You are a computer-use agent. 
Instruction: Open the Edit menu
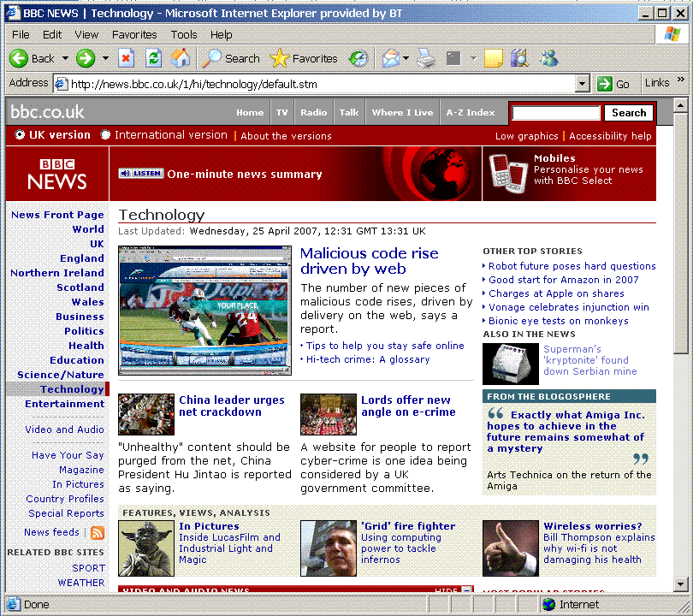pyautogui.click(x=51, y=34)
